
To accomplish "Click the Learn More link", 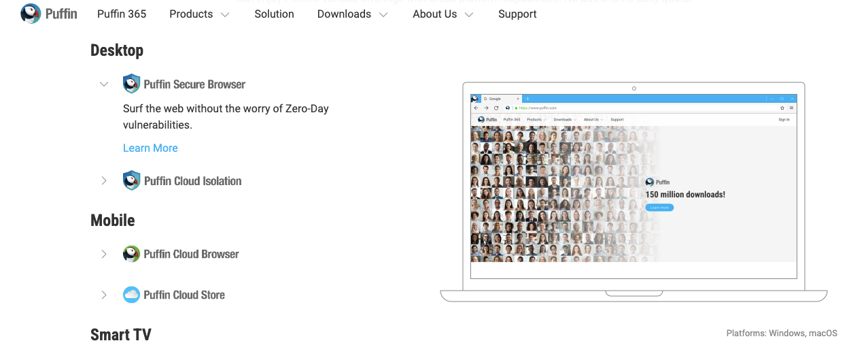I will point(150,148).
